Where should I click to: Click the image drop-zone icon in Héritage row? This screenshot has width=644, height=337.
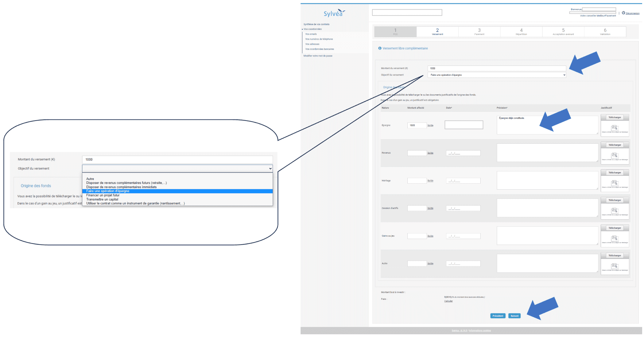615,183
